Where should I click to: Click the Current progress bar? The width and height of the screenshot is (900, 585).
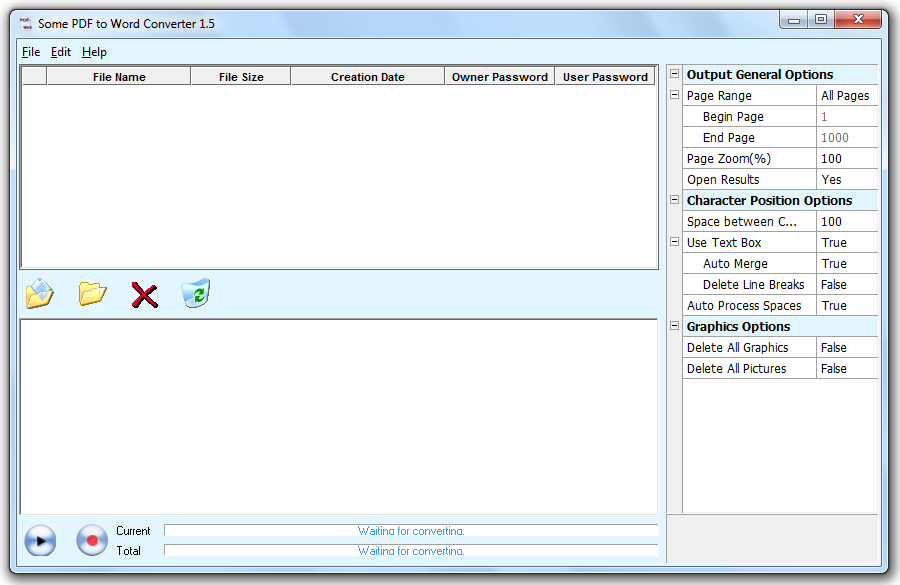pos(411,530)
